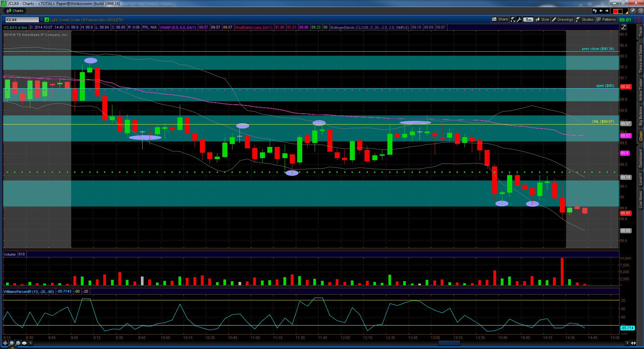Screen dimensions: 644x349
Task: Click the forward arrow icon
Action: point(607,11)
